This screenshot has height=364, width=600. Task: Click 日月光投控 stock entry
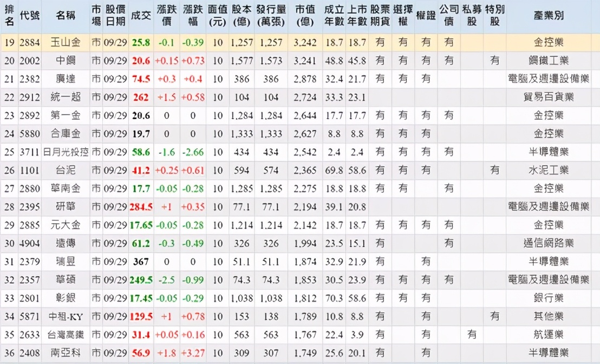coord(65,152)
